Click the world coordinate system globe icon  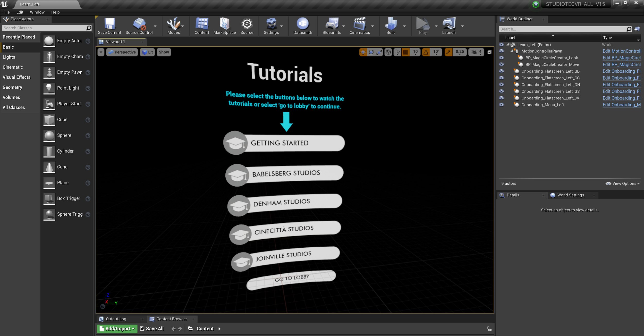tap(388, 52)
